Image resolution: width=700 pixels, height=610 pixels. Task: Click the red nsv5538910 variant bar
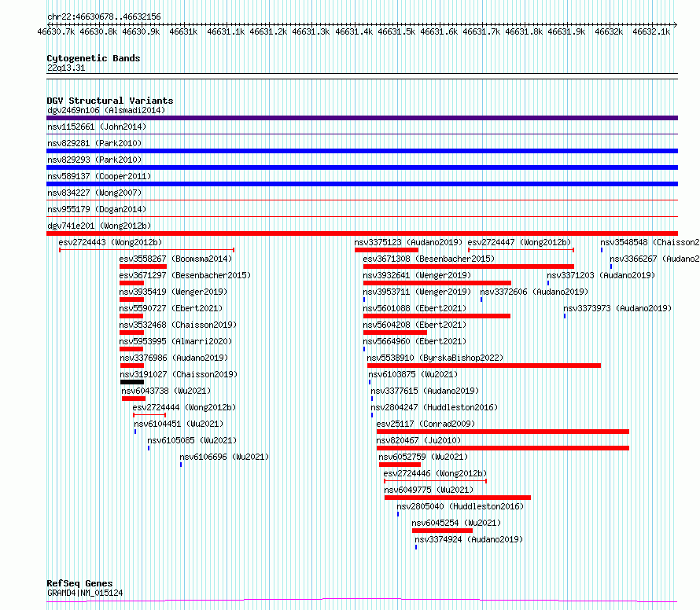pos(484,366)
